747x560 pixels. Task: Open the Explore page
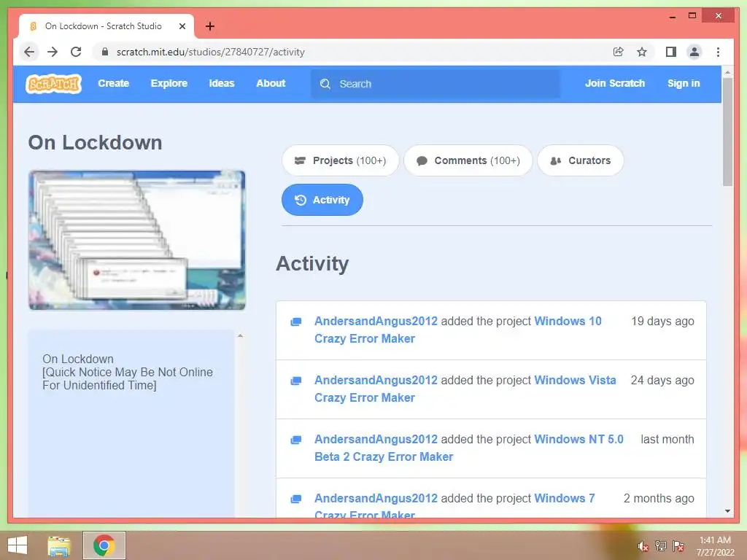(x=169, y=83)
